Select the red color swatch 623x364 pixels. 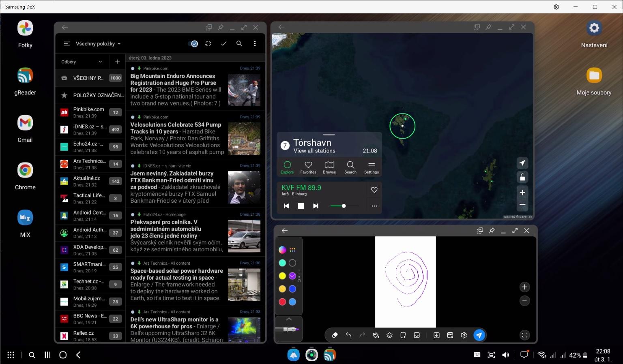click(x=282, y=302)
